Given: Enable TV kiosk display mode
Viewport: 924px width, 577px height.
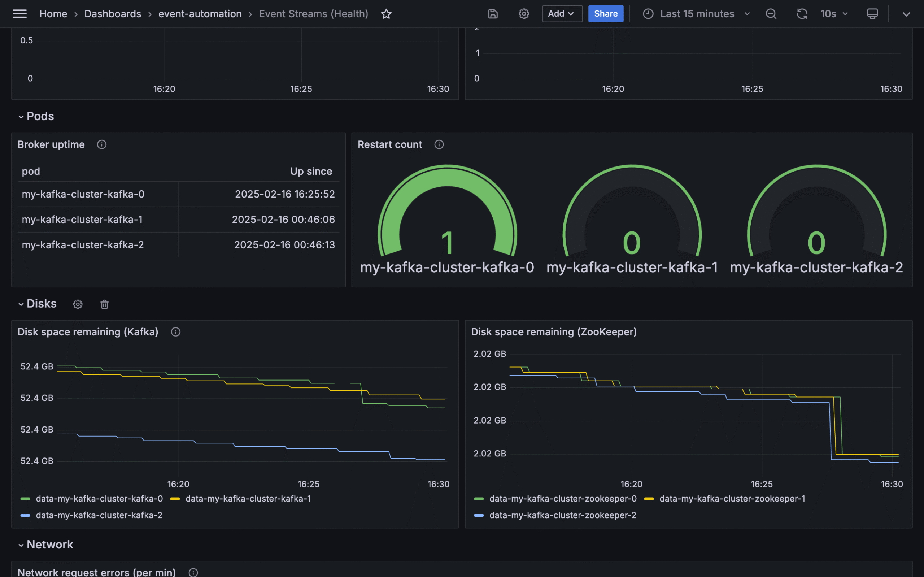Looking at the screenshot, I should (x=872, y=14).
